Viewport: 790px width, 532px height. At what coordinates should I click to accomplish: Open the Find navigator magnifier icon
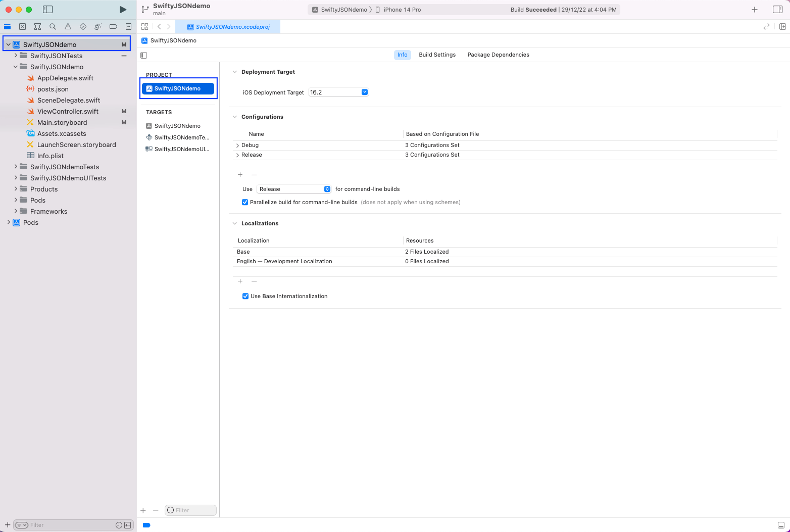pos(53,27)
